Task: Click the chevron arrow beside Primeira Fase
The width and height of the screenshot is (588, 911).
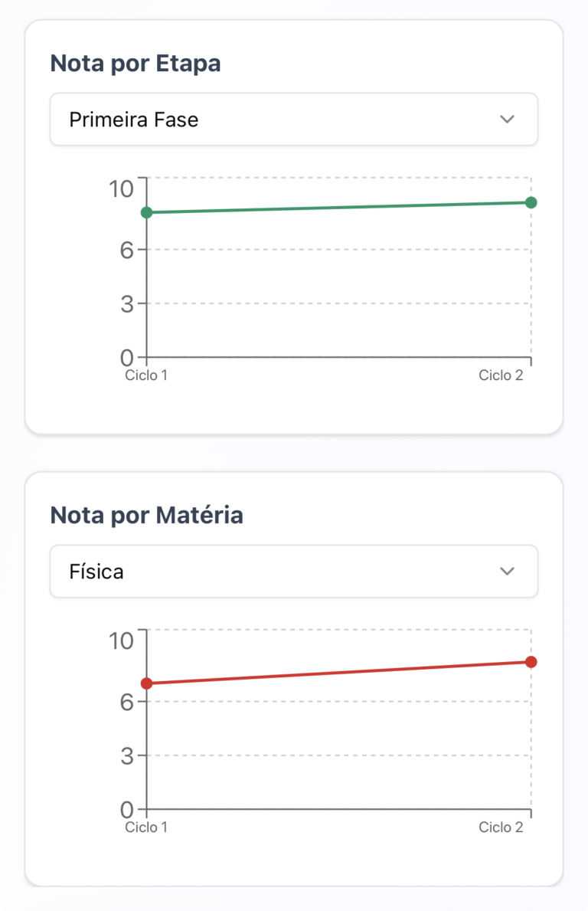Action: click(x=507, y=120)
